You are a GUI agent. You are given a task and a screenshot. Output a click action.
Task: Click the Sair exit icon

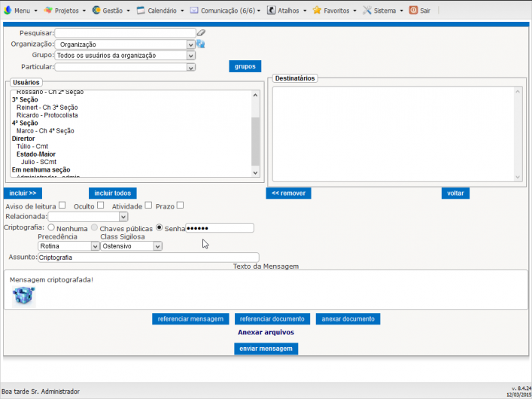[413, 11]
